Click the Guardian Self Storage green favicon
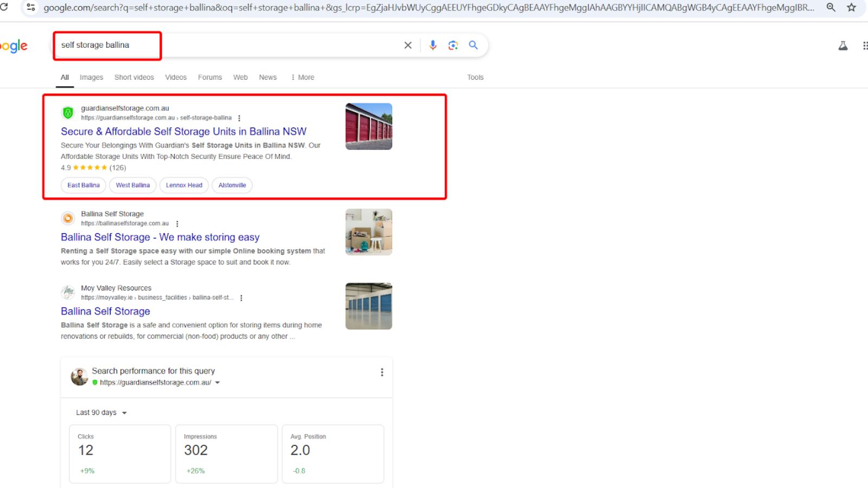The image size is (868, 488). [68, 112]
